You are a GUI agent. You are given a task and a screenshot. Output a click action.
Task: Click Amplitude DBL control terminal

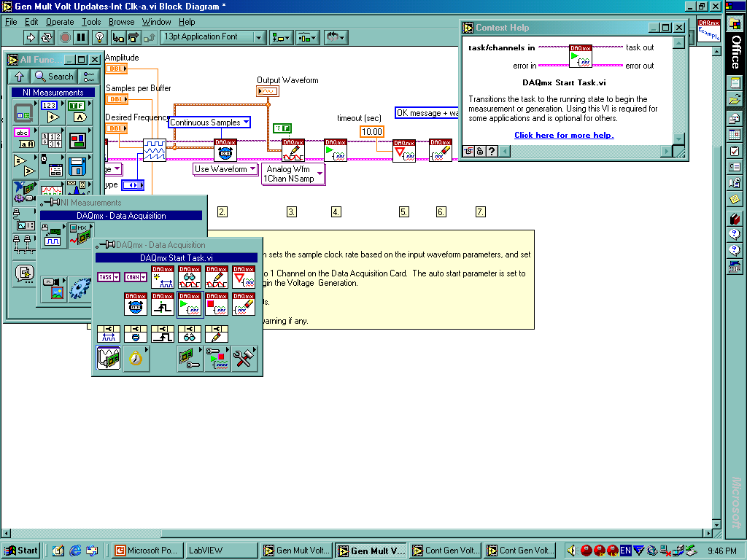(x=116, y=69)
